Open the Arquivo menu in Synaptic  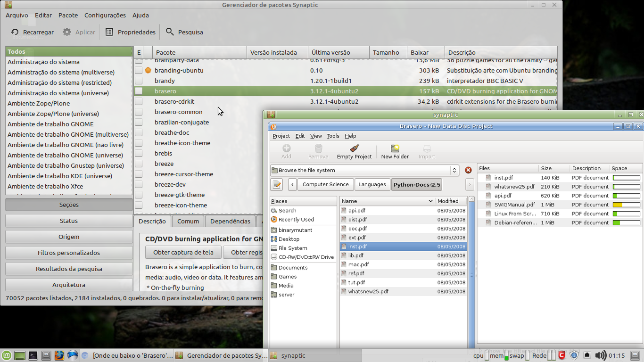17,15
